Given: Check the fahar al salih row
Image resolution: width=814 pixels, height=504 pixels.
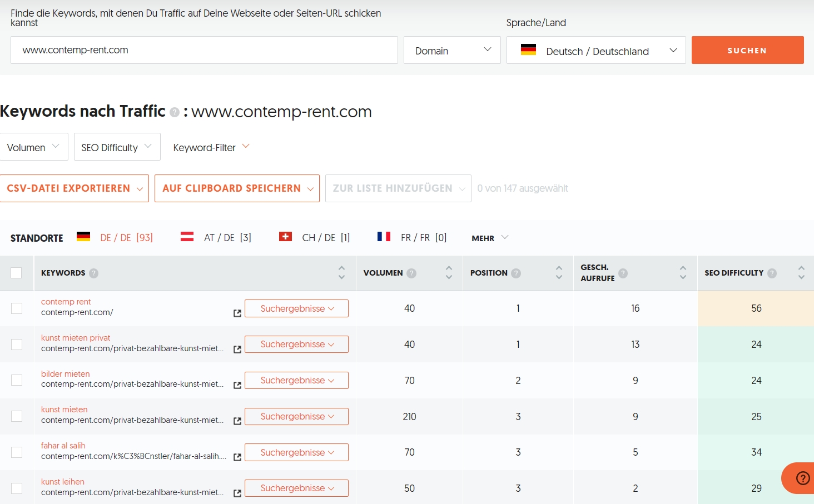Looking at the screenshot, I should pyautogui.click(x=17, y=452).
